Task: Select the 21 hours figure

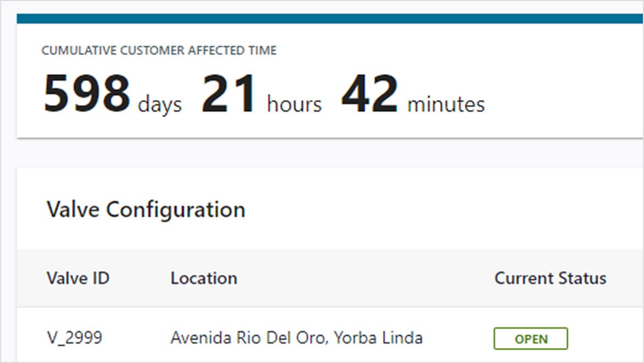Action: (229, 94)
